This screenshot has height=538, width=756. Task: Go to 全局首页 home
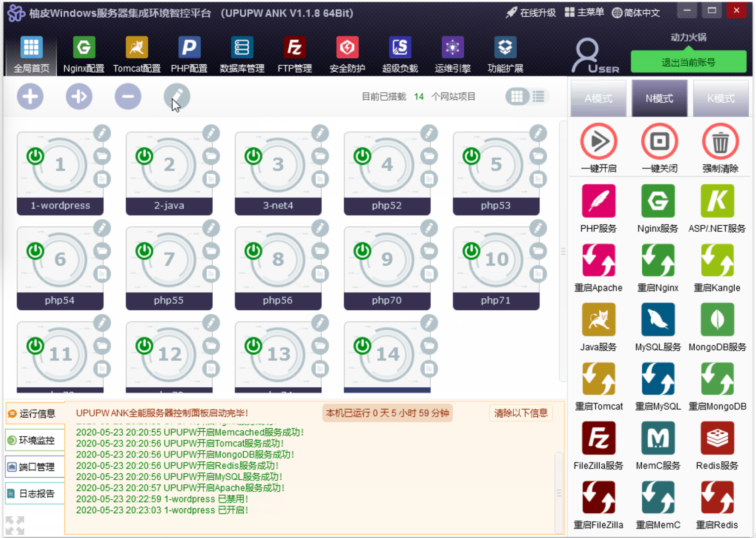point(31,55)
